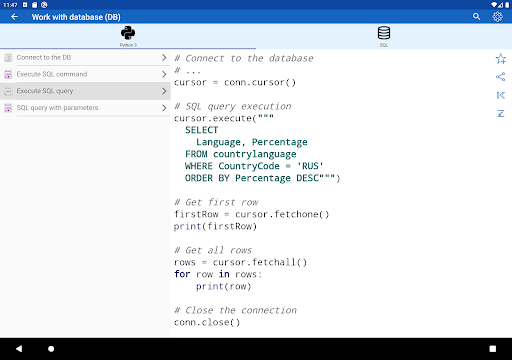Tap Android recent apps square button
The height and width of the screenshot is (360, 512).
tap(493, 349)
